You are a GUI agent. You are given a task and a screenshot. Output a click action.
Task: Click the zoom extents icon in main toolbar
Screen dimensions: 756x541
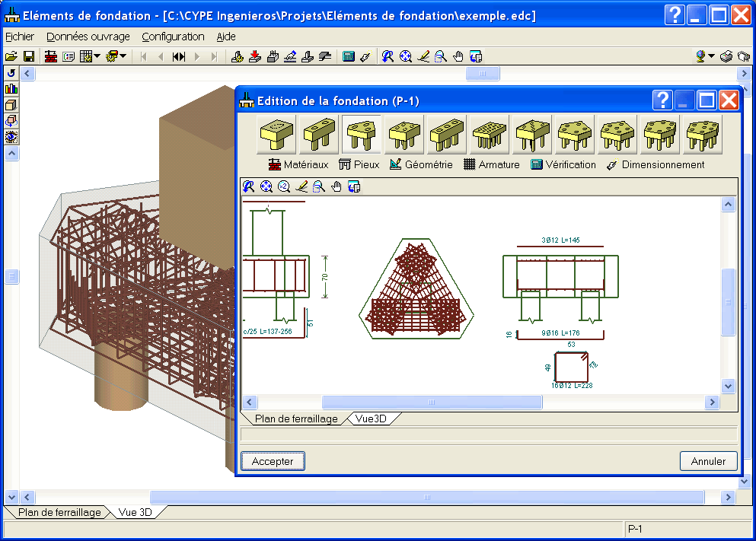coord(406,56)
